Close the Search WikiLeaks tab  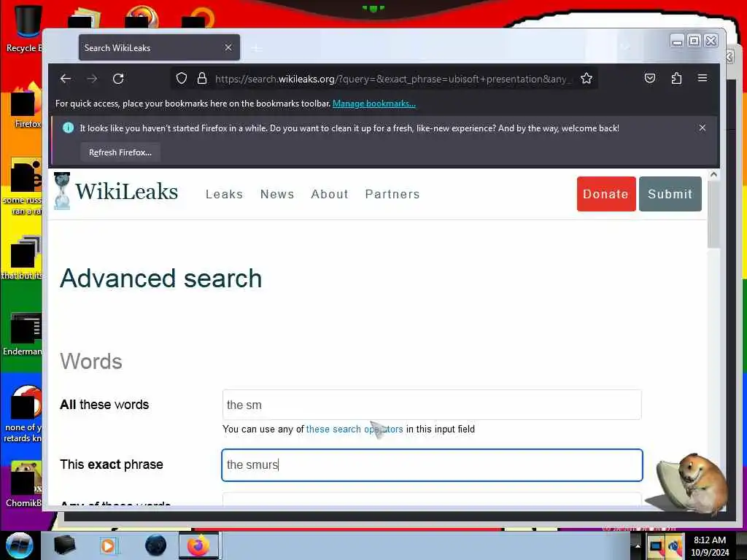228,47
